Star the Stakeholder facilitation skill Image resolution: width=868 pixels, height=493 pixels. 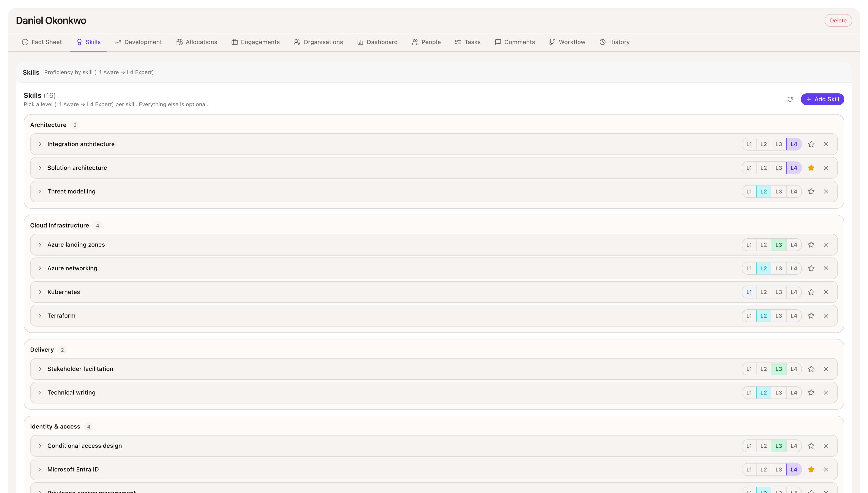tap(811, 369)
